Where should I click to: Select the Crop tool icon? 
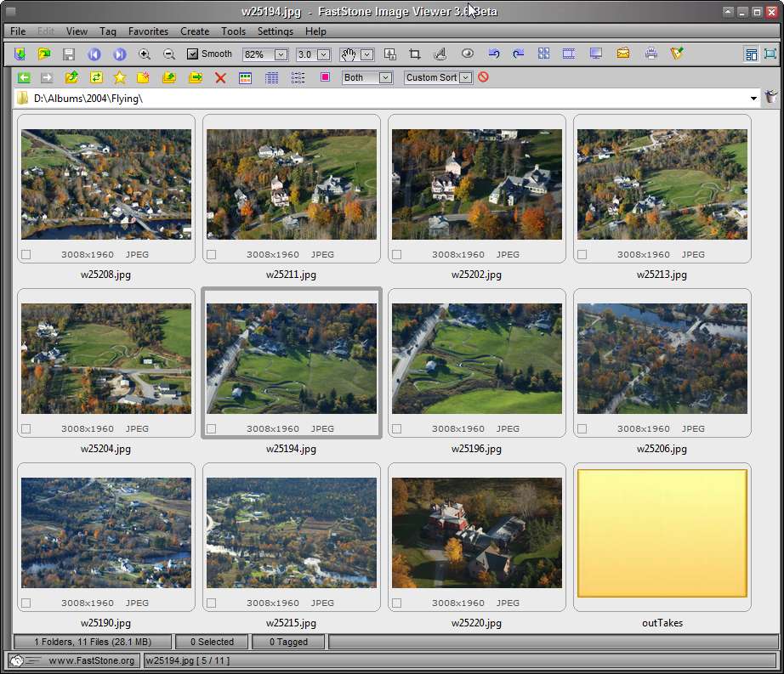click(414, 54)
